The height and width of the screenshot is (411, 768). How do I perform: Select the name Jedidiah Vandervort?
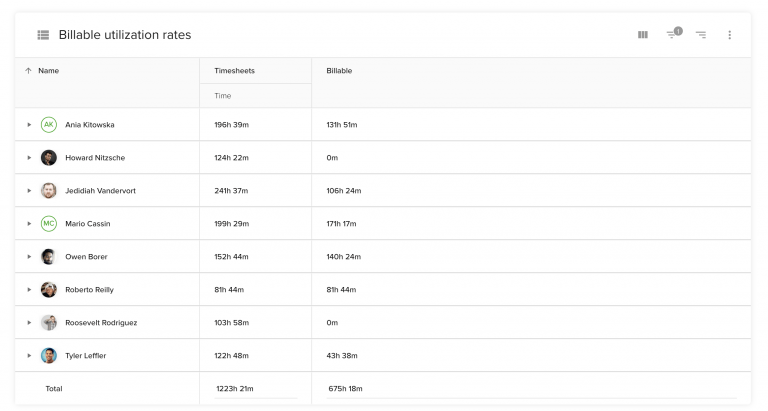(100, 191)
